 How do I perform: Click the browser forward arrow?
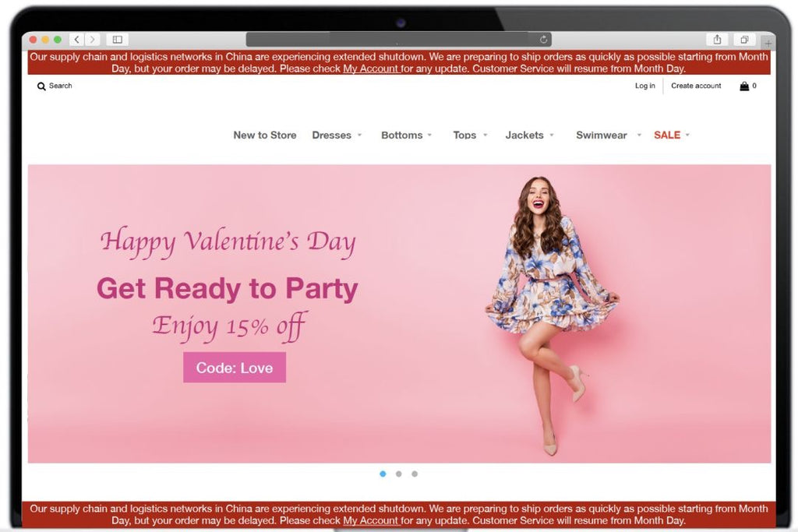[x=93, y=39]
